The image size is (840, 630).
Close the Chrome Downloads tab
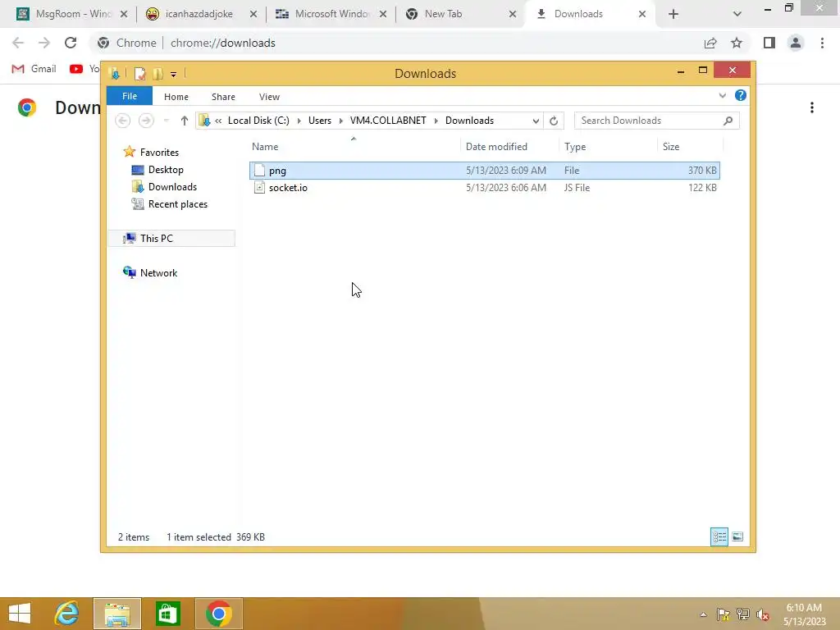click(641, 15)
